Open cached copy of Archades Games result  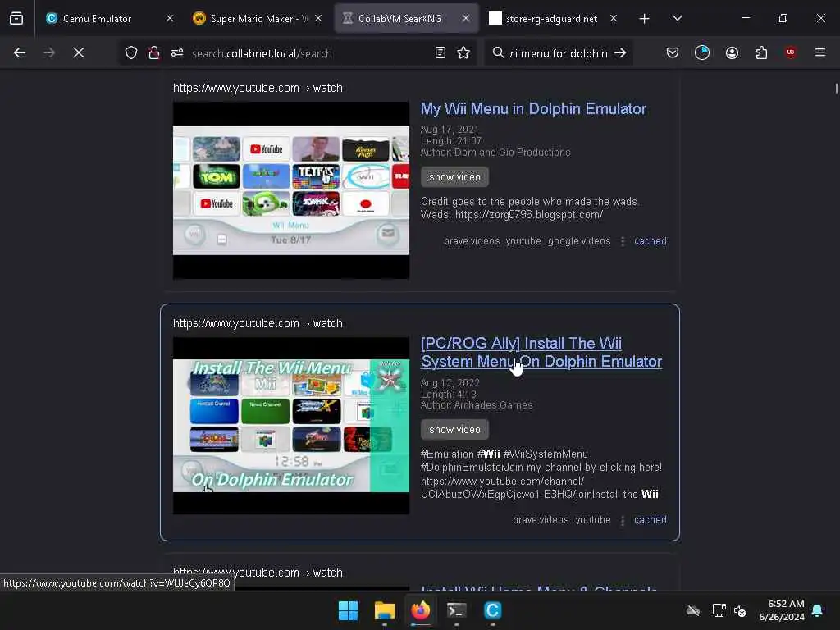tap(651, 519)
